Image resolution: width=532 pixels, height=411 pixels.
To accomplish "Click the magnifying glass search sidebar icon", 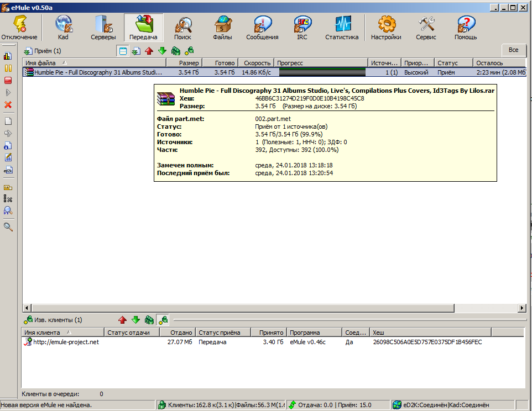I will tap(8, 226).
